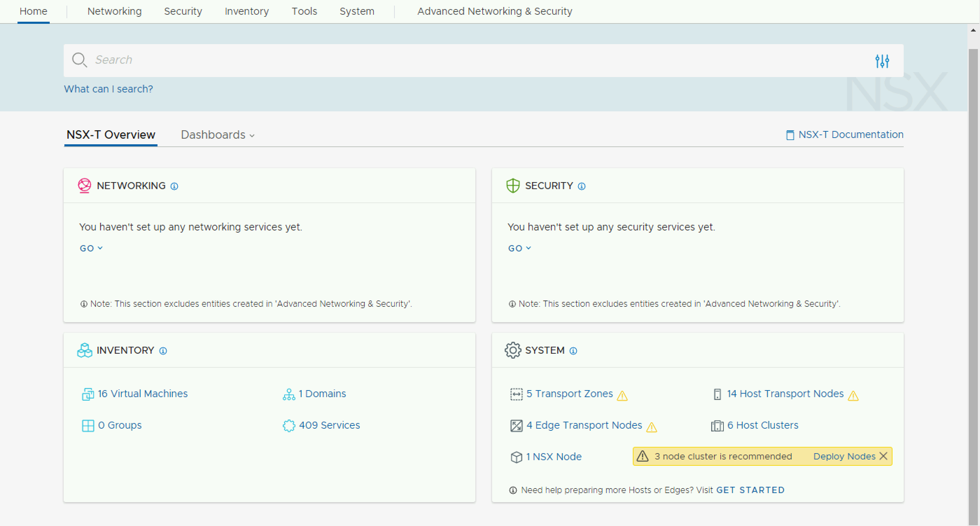Click the Deploy Nodes link
The width and height of the screenshot is (980, 526).
(x=844, y=456)
